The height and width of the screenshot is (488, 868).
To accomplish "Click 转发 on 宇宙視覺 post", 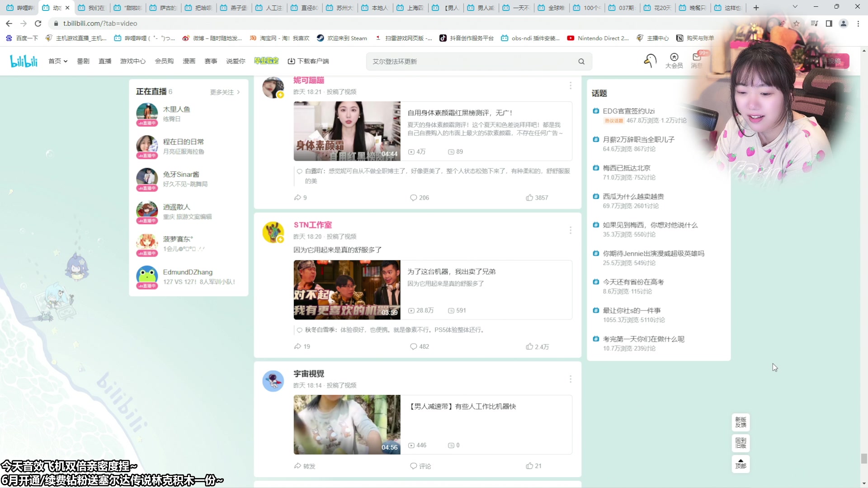I will click(304, 466).
